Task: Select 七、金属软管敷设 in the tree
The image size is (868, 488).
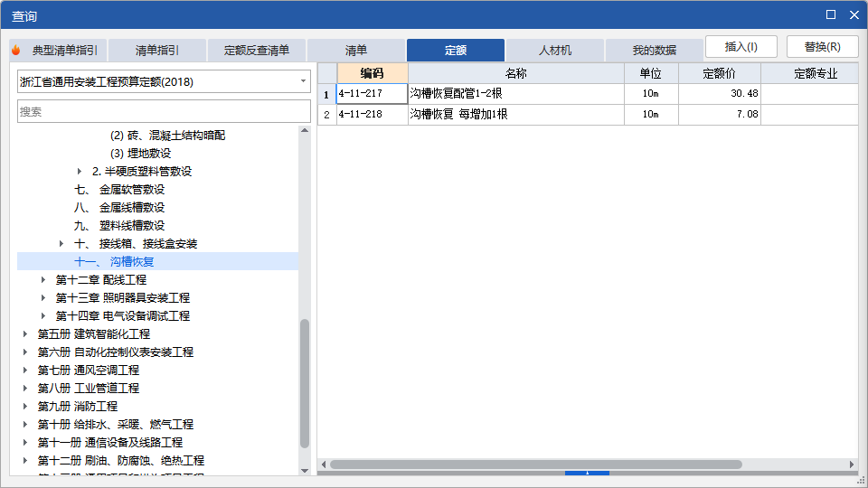Action: (x=119, y=190)
